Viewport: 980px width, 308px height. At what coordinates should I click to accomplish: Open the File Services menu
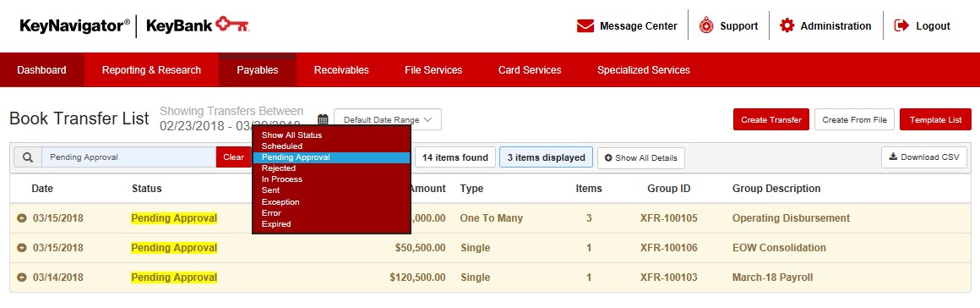[433, 70]
